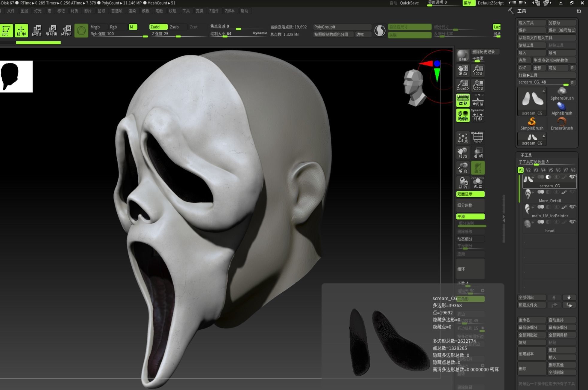Toggle visibility of main_UV_forPainter subtool
588x390 pixels.
tap(572, 207)
